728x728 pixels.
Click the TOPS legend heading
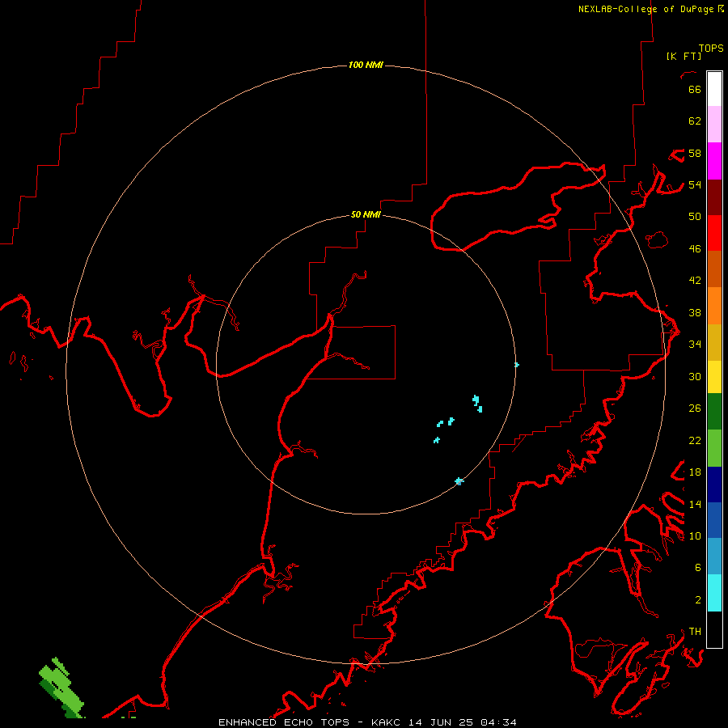coord(711,49)
